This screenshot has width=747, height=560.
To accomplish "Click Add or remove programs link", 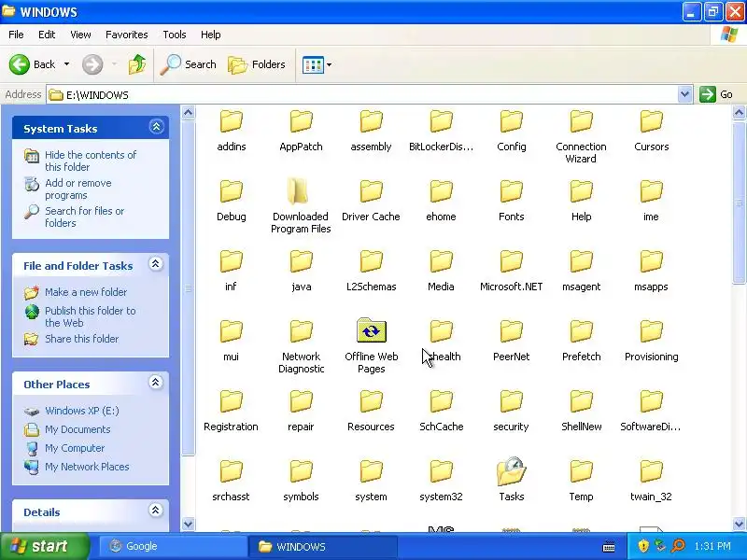I will 78,189.
